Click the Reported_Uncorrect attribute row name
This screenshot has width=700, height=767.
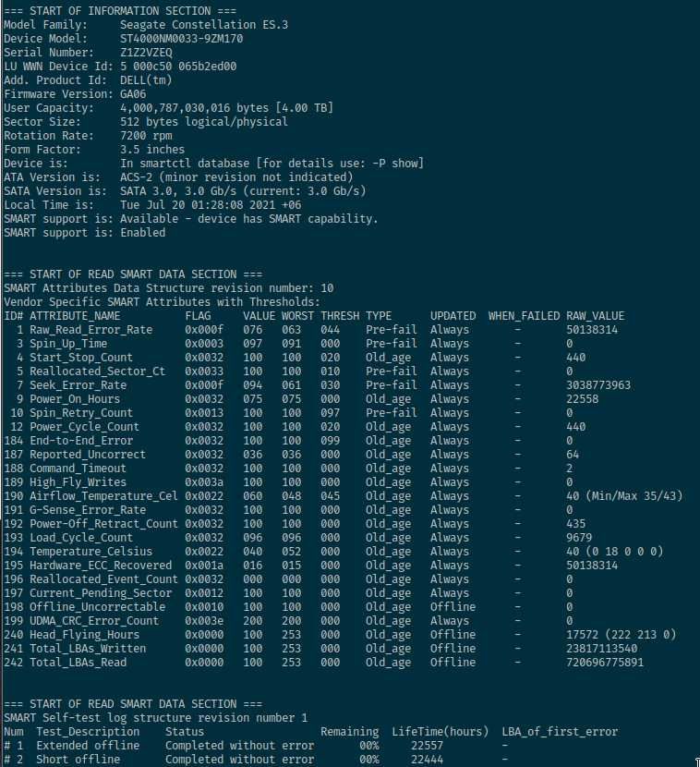[88, 455]
